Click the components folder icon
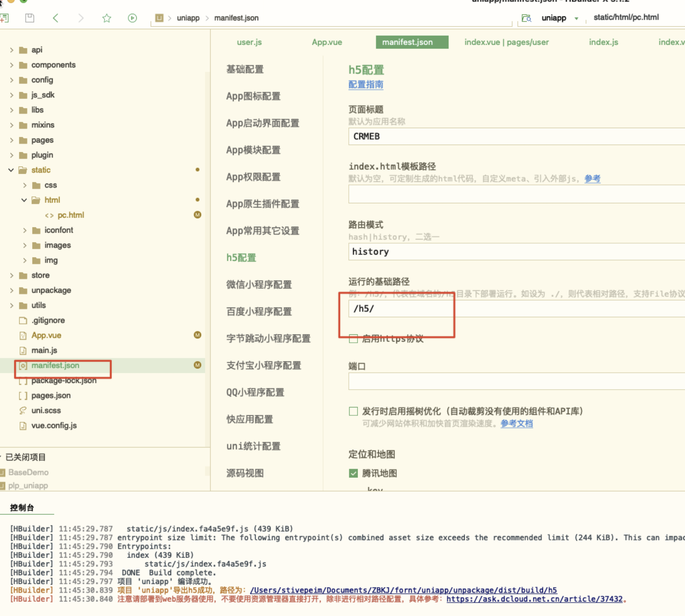 (x=23, y=65)
